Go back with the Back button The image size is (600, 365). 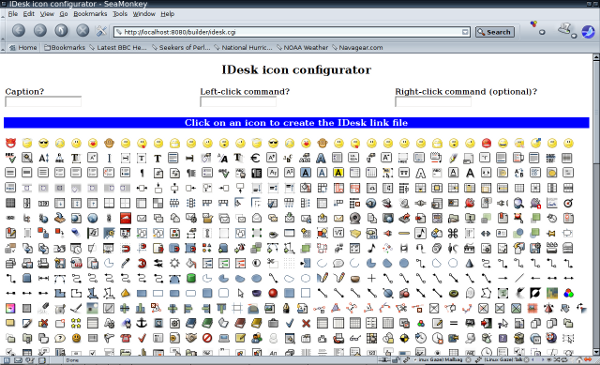coord(18,31)
